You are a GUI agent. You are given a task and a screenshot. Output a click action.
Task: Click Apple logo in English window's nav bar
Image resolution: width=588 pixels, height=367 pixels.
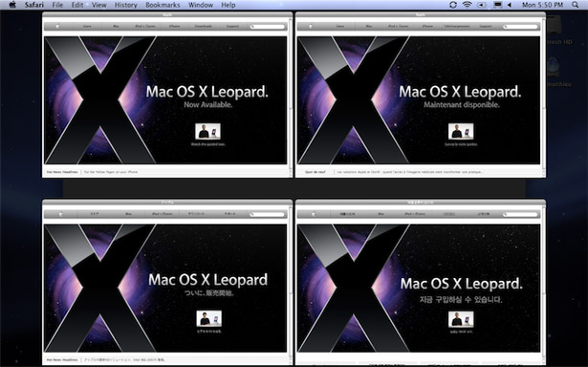pos(58,26)
